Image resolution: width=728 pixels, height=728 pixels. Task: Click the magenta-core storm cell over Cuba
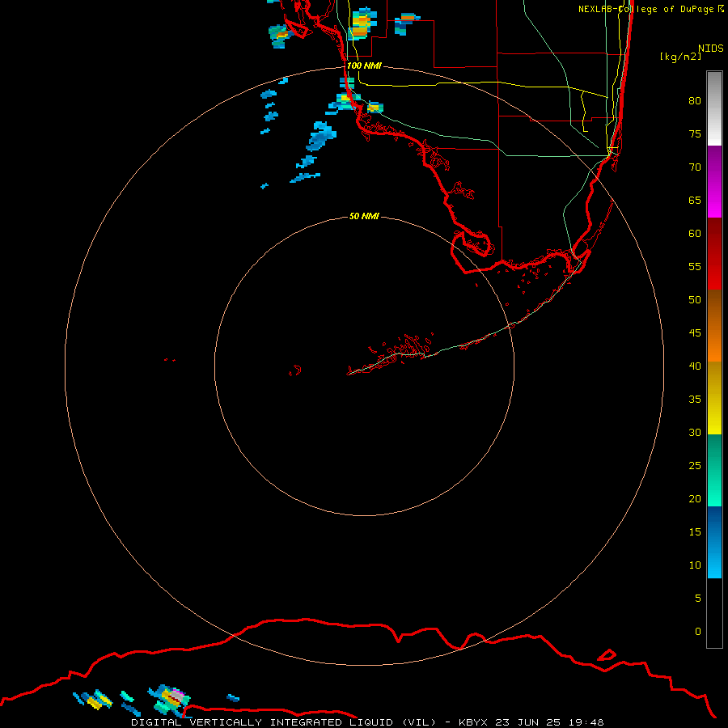[x=170, y=700]
